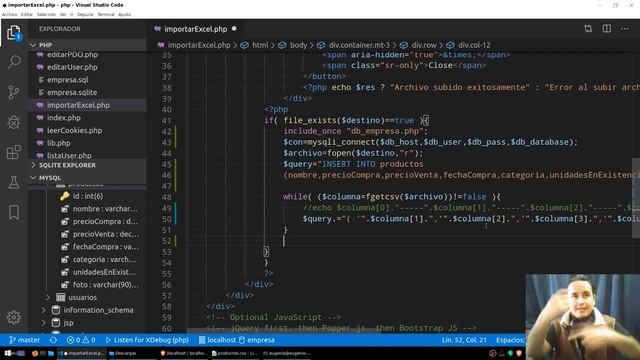This screenshot has width=640, height=360.
Task: Open the Depurar menu
Action: pyautogui.click(x=85, y=14)
